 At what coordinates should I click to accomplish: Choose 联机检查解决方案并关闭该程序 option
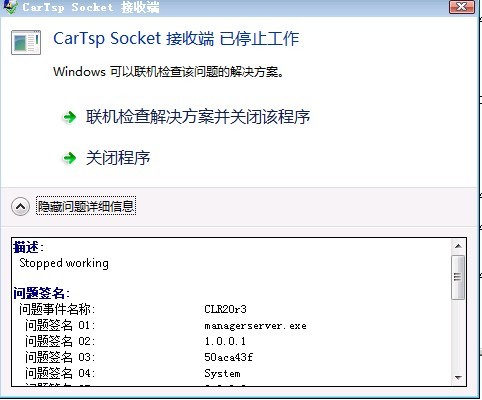coord(198,117)
